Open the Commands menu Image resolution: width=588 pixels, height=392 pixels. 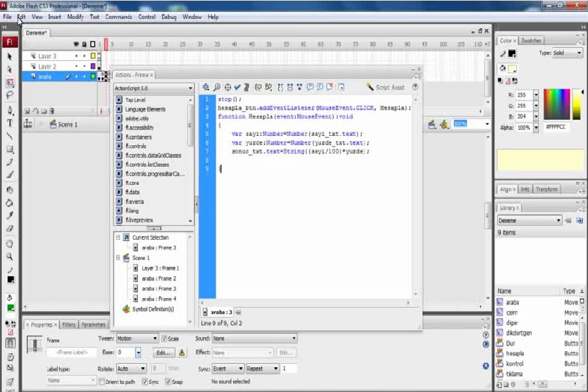(118, 17)
